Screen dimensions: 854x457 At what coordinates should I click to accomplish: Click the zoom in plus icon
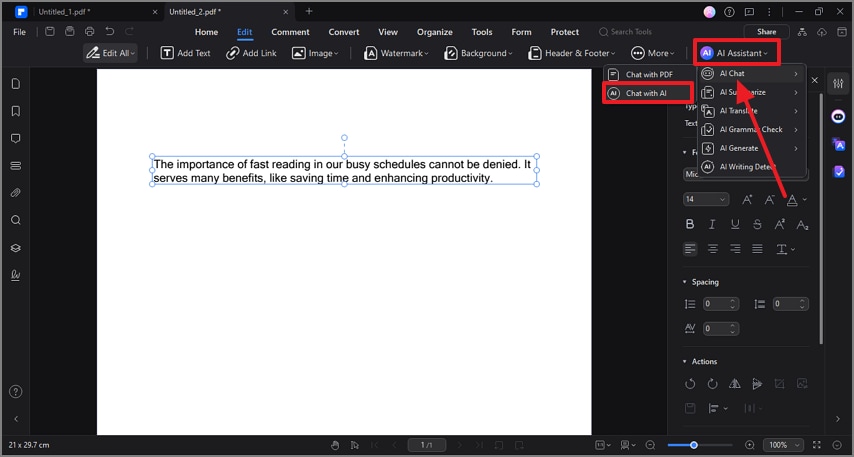[750, 445]
